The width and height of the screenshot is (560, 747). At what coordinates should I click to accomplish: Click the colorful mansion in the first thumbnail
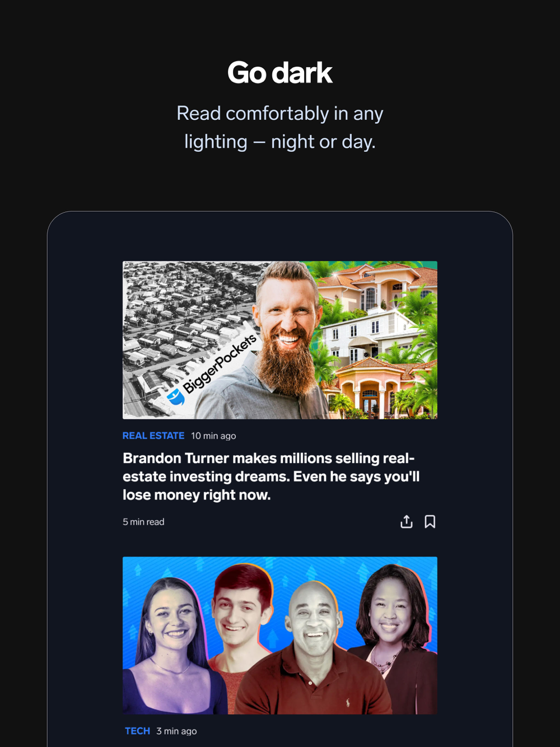coord(378,340)
